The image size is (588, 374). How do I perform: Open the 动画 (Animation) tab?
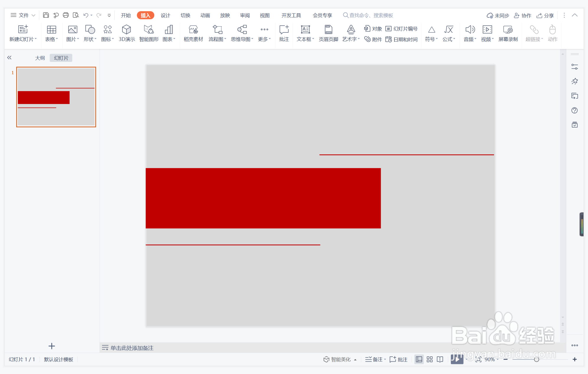click(205, 15)
